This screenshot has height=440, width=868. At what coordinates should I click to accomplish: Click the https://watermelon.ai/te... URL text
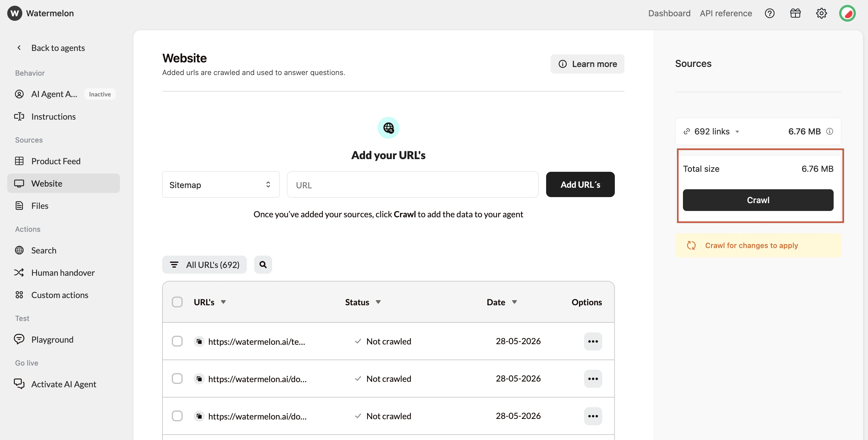point(256,342)
